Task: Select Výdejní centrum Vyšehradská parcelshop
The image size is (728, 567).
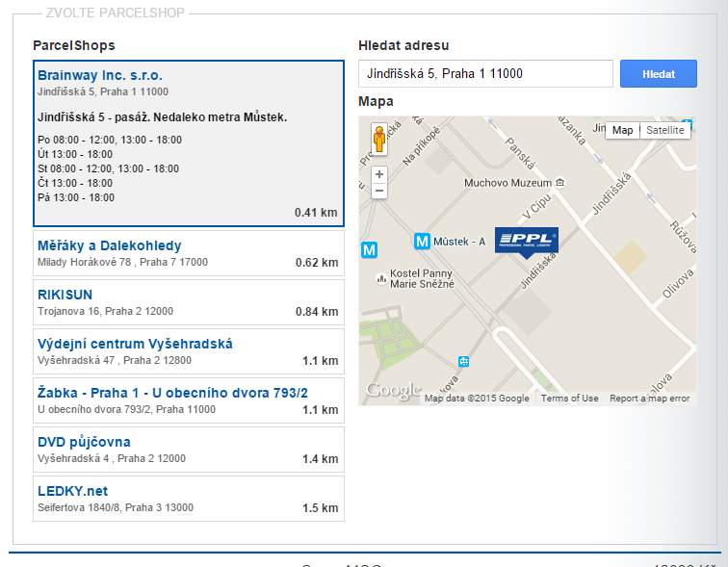Action: pos(189,351)
